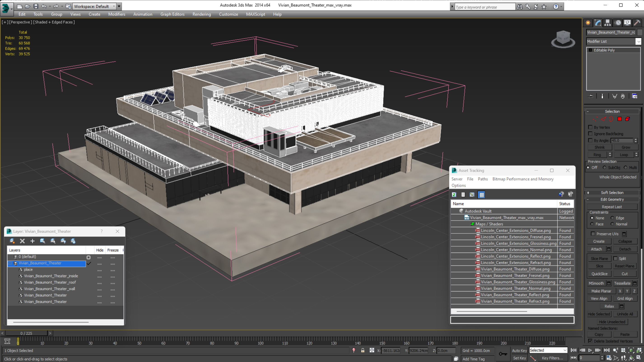Image resolution: width=644 pixels, height=362 pixels.
Task: Select Edge constraint radio button
Action: (x=612, y=218)
